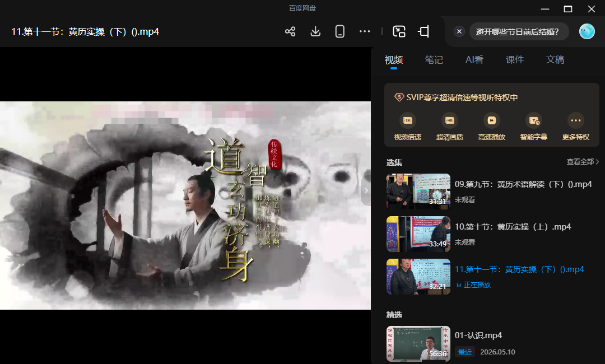Clear the search box with X icon
605x364 pixels.
pyautogui.click(x=459, y=31)
